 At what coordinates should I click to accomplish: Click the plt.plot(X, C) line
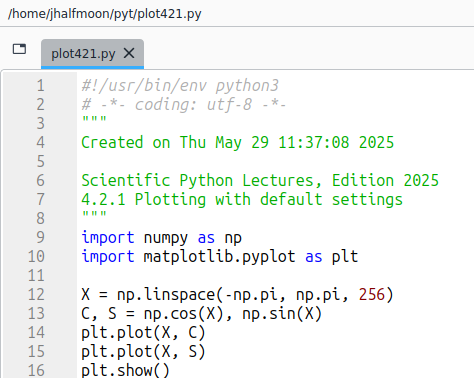[x=143, y=333]
